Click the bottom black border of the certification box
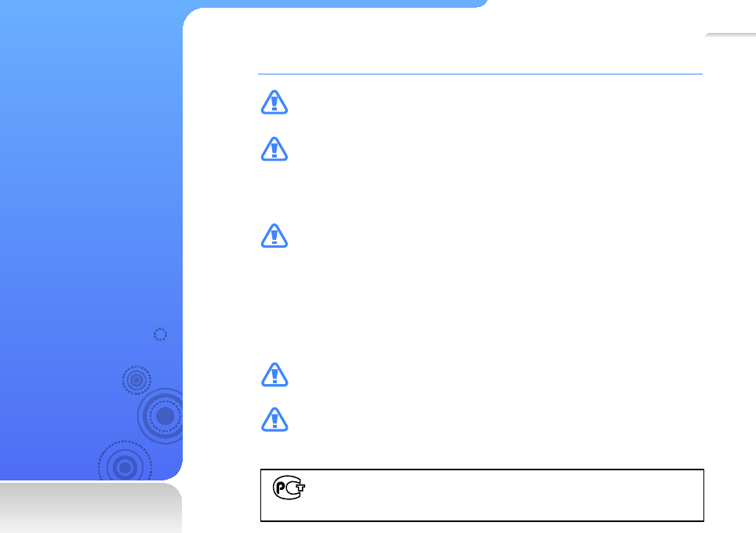The width and height of the screenshot is (756, 533). 482,521
